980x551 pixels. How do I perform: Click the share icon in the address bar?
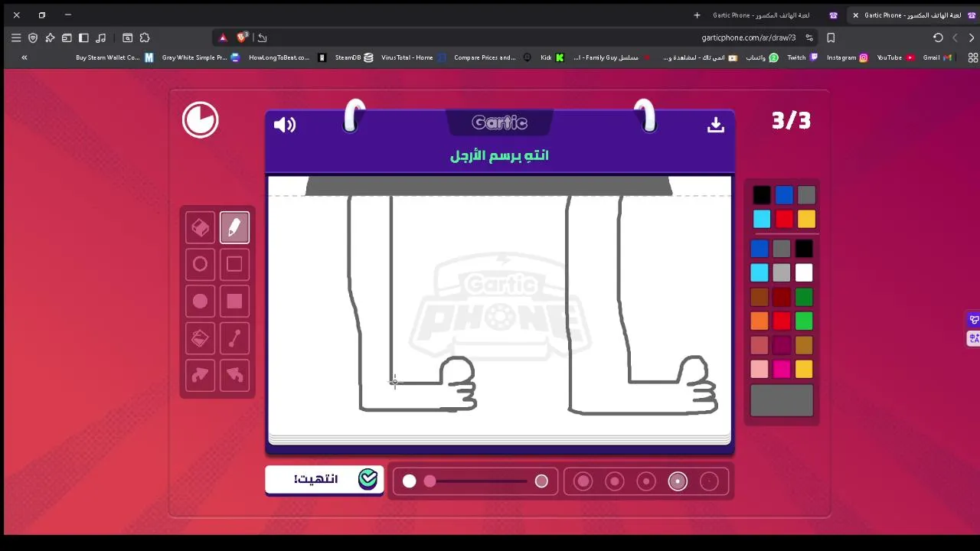point(262,37)
